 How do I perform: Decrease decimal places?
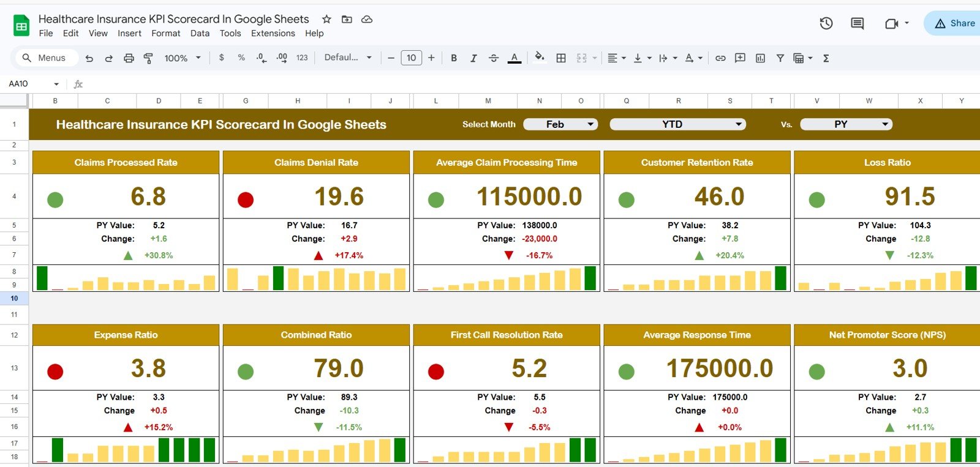262,58
